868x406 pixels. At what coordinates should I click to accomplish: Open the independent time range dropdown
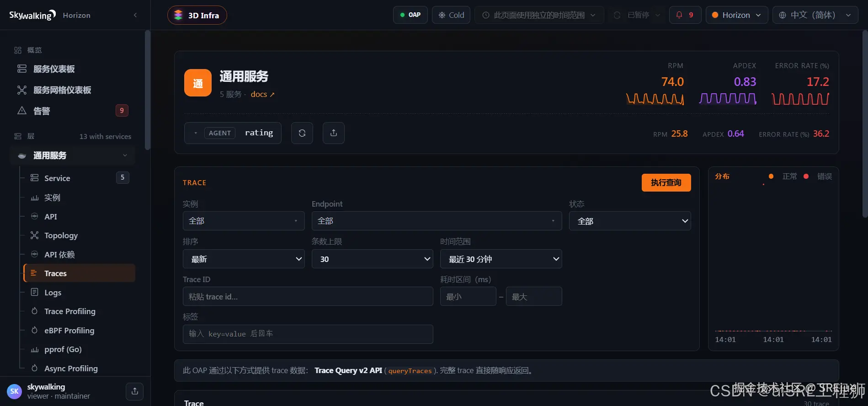coord(539,15)
